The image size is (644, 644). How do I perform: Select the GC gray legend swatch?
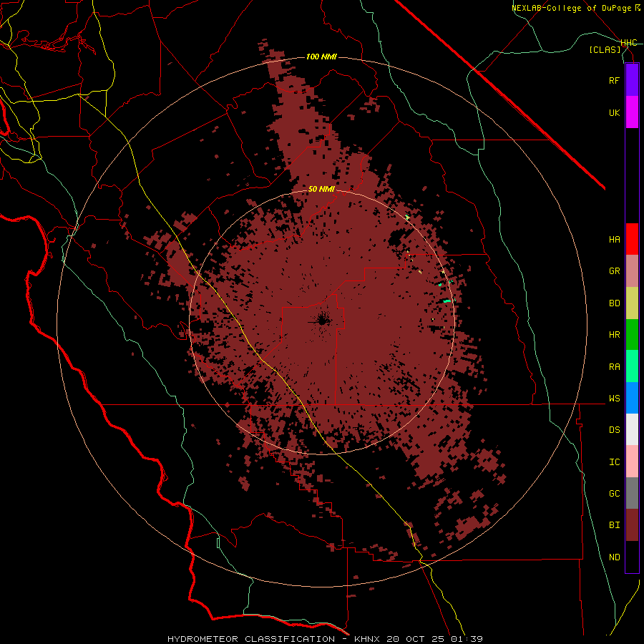click(632, 493)
